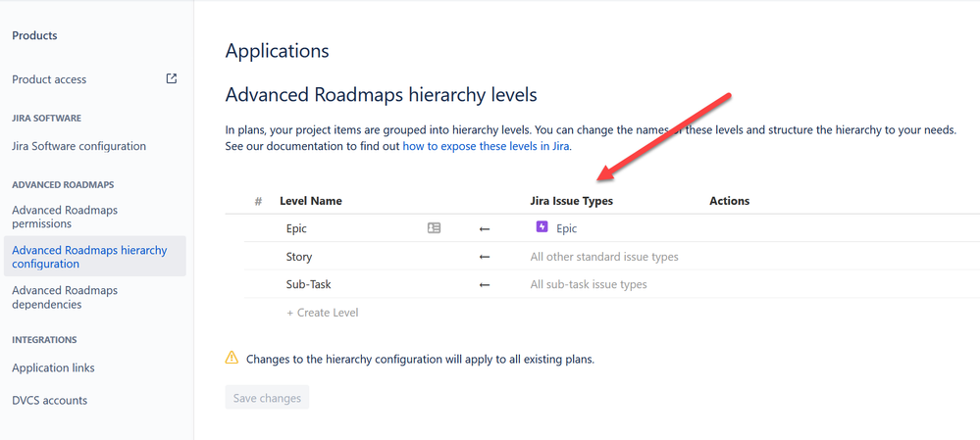This screenshot has width=980, height=440.
Task: Click the Story level name
Action: pyautogui.click(x=299, y=257)
